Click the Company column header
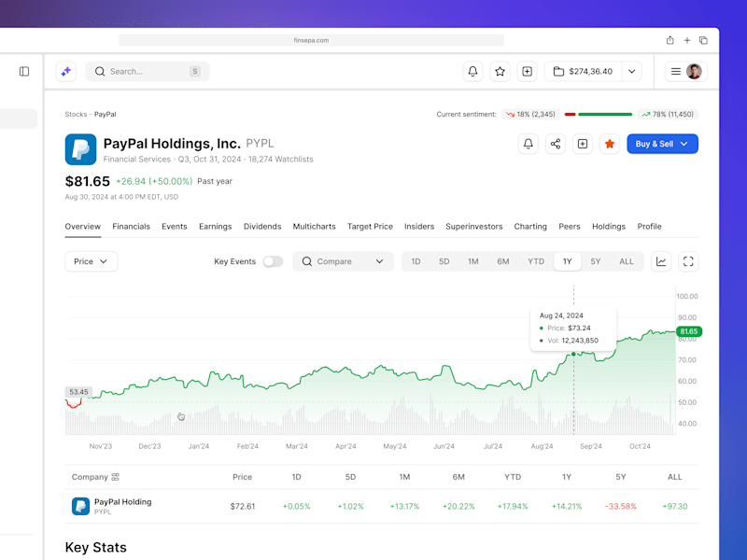Viewport: 747px width, 560px height. [90, 477]
